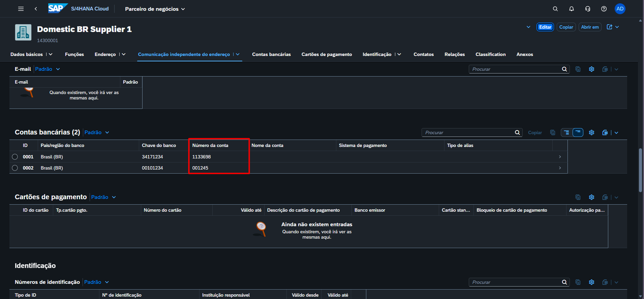The width and height of the screenshot is (644, 299).
Task: Click the Copiar button in page header
Action: [x=566, y=27]
